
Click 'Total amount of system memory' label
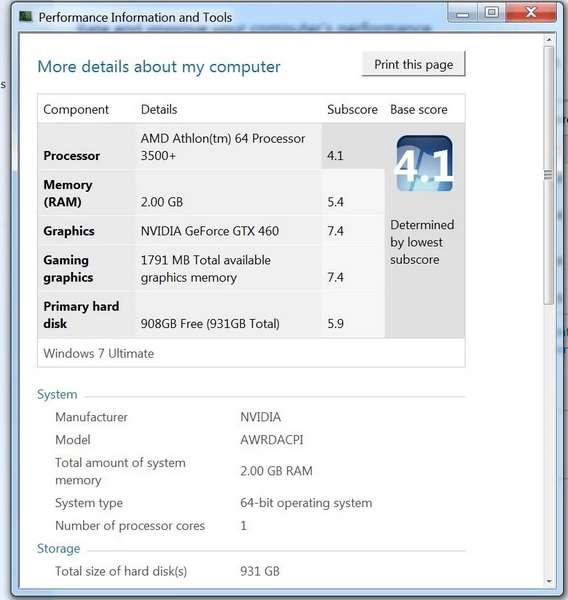tap(120, 471)
